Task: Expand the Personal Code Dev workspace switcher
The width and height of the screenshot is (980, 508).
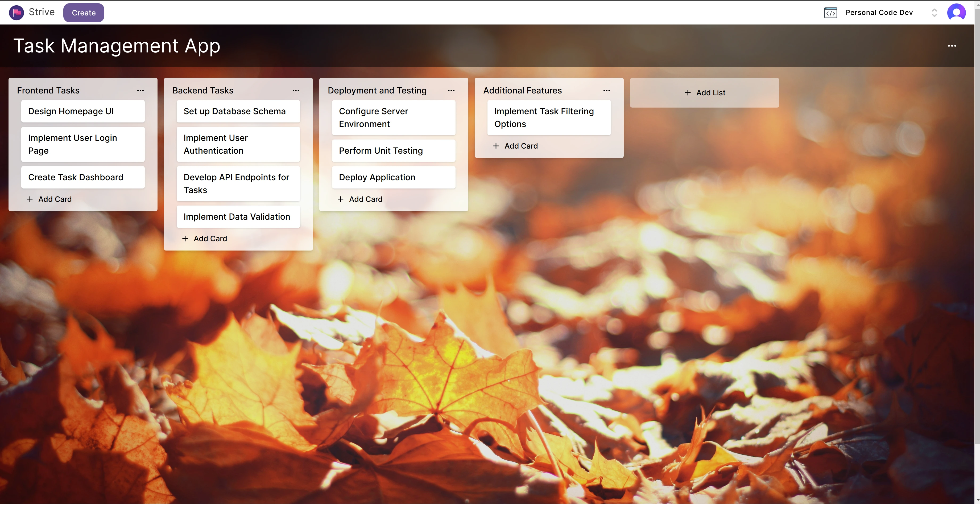Action: point(934,13)
